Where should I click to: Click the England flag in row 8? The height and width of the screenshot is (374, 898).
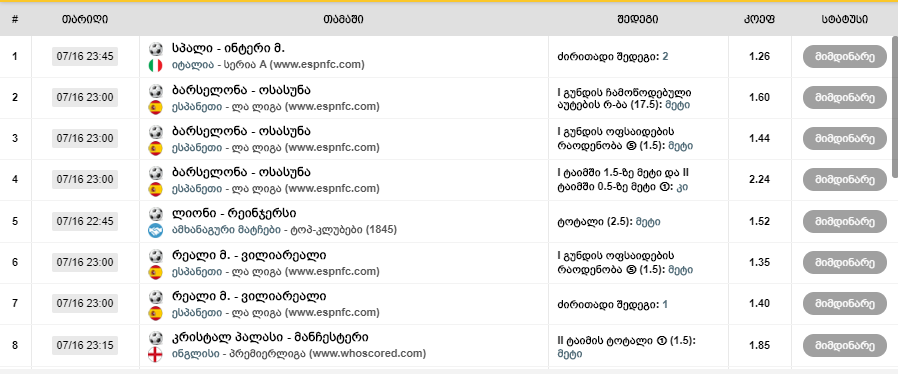pyautogui.click(x=155, y=355)
